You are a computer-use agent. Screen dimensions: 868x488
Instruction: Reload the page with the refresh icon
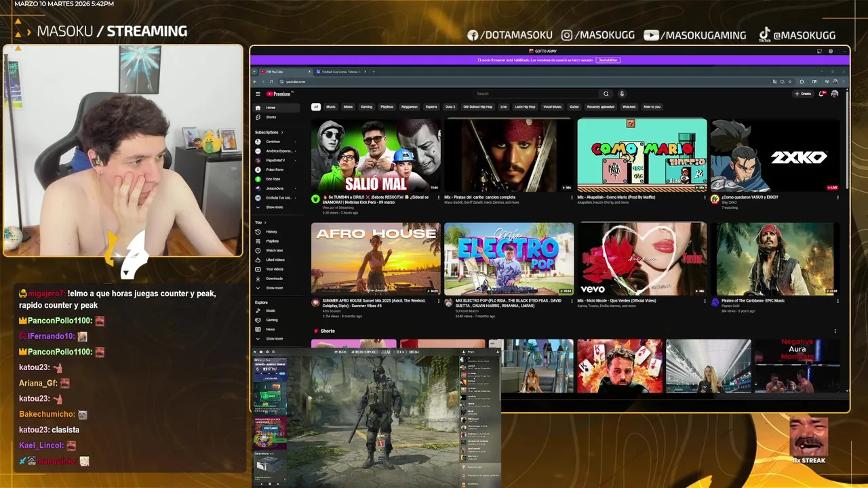pos(272,81)
